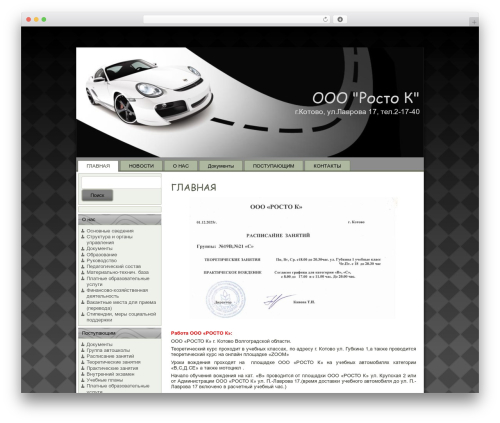Click the round icon right of the address bar
The image size is (500, 423).
340,19
